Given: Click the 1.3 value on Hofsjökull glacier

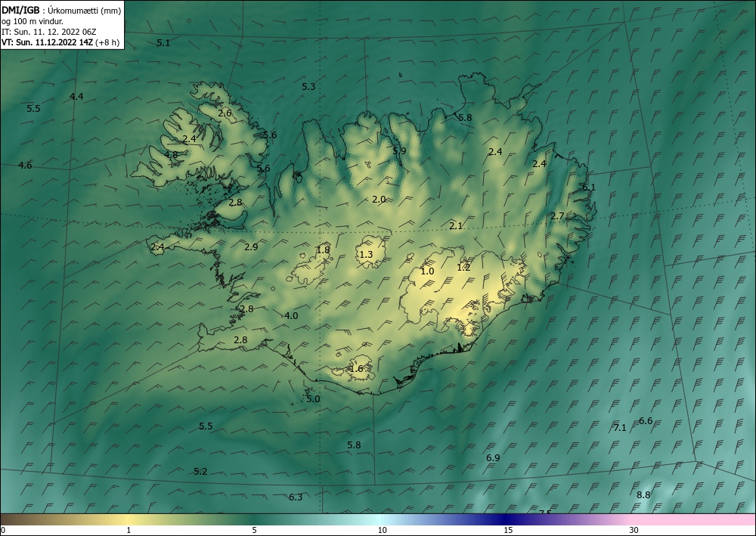Looking at the screenshot, I should click(367, 254).
